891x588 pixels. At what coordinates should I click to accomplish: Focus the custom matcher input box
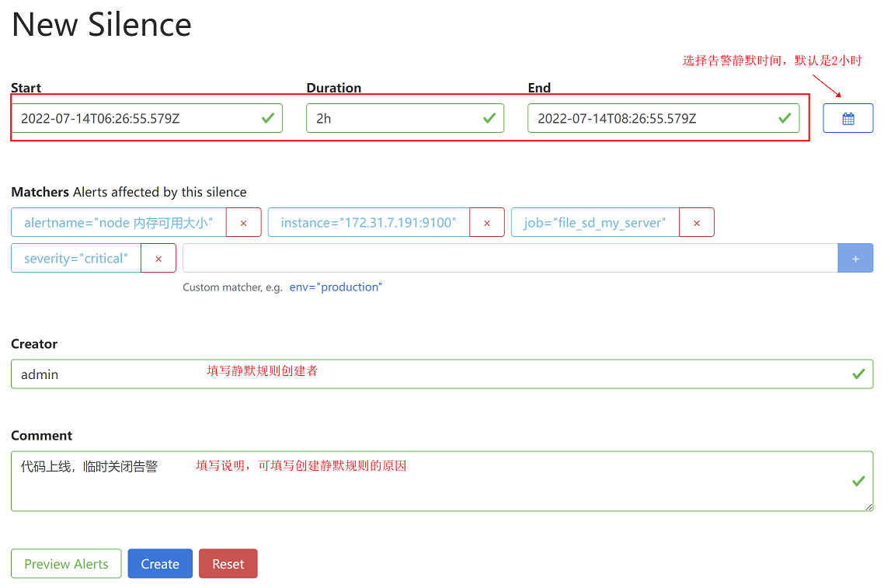point(510,259)
